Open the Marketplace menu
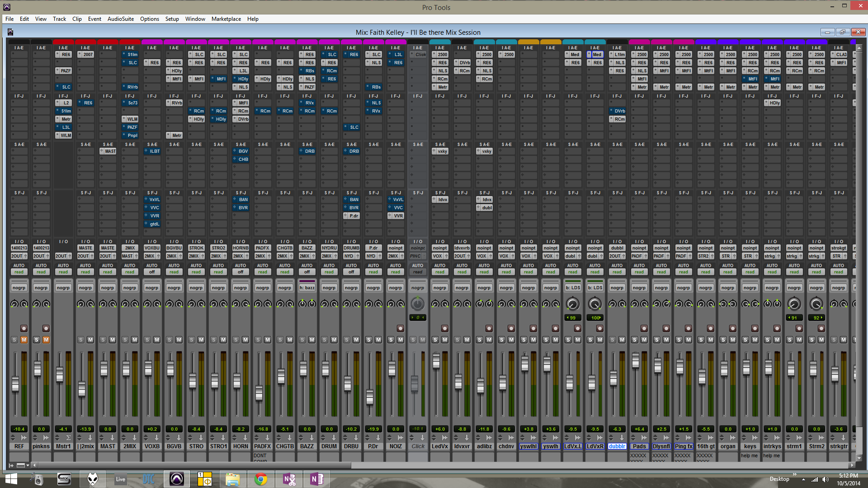 point(226,19)
